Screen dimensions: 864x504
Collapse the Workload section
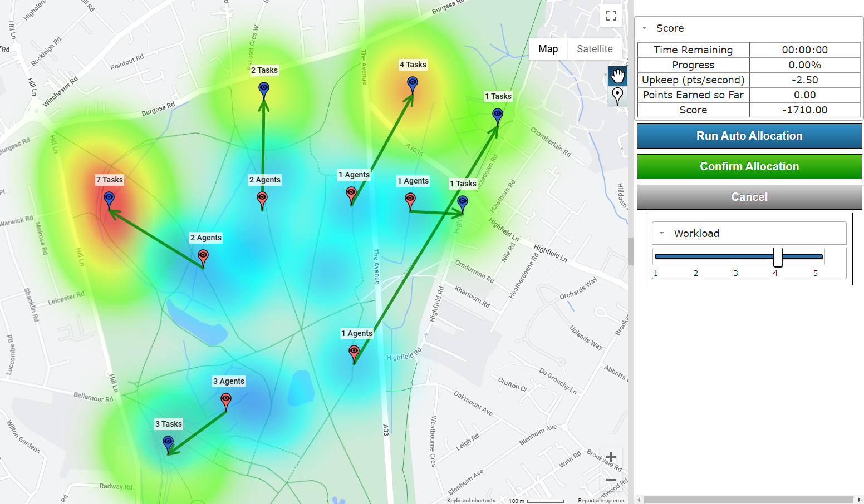(661, 233)
